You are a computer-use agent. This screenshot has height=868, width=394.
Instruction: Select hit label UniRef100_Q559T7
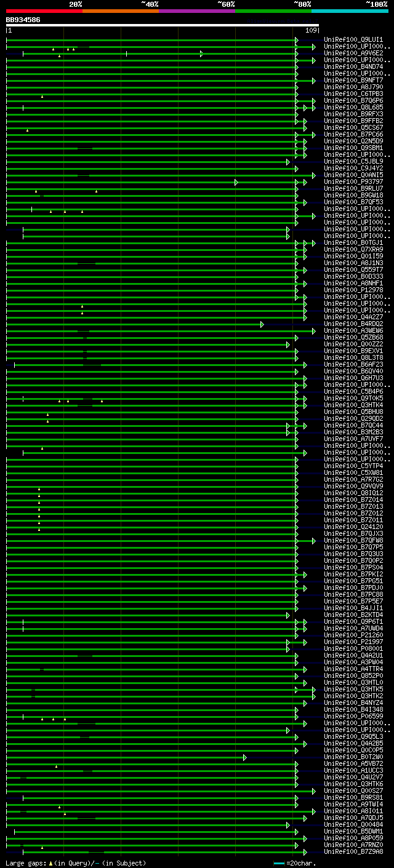click(x=353, y=270)
